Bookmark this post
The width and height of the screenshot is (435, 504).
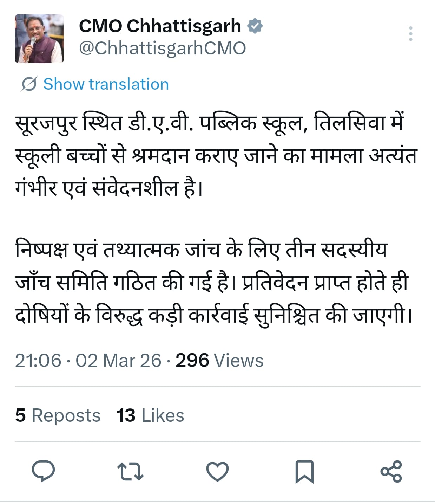(x=304, y=471)
